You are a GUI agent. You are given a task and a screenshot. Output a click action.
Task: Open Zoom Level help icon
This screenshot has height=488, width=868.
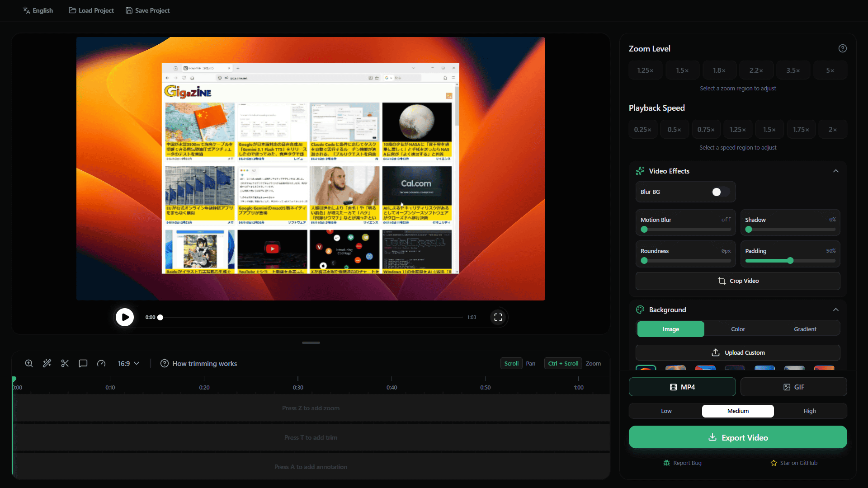pyautogui.click(x=843, y=48)
